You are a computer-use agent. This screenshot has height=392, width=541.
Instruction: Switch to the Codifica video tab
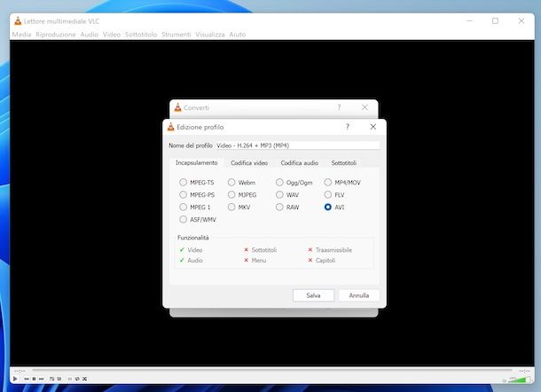[x=249, y=163]
